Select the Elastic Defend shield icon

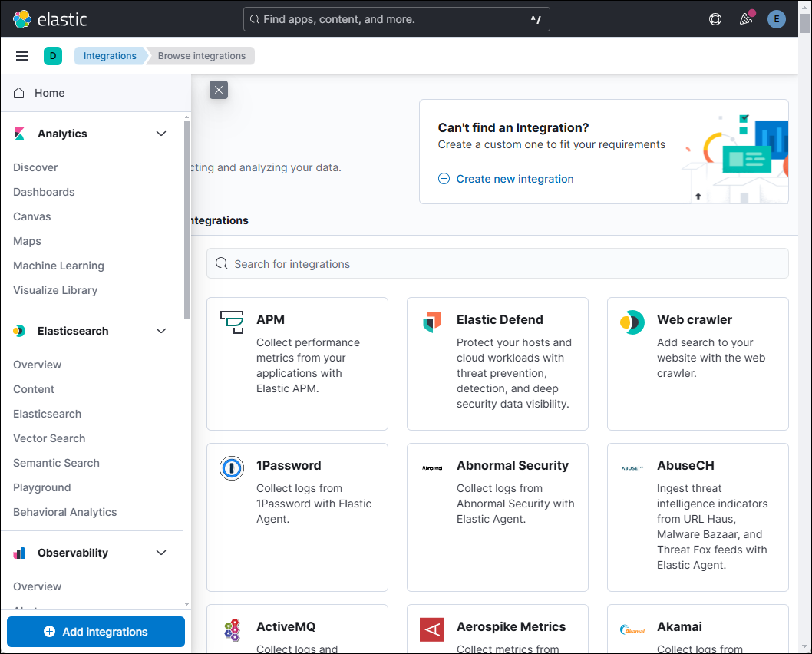432,322
